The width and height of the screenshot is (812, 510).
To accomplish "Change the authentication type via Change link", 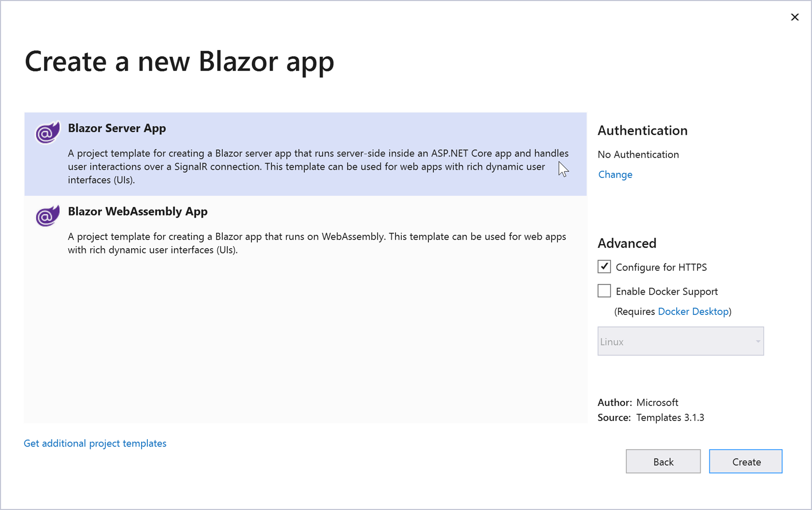I will click(x=615, y=174).
